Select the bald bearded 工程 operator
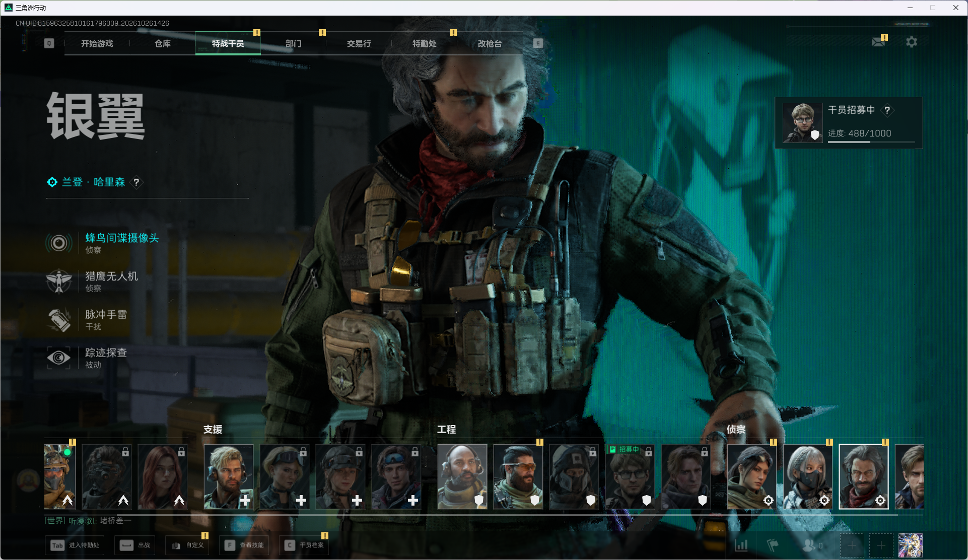 tap(462, 476)
